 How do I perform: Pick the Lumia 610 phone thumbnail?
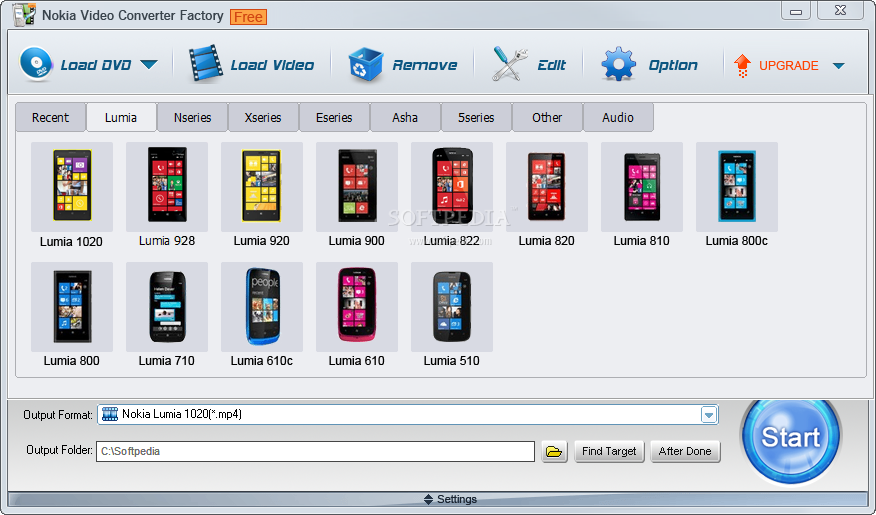pyautogui.click(x=357, y=307)
